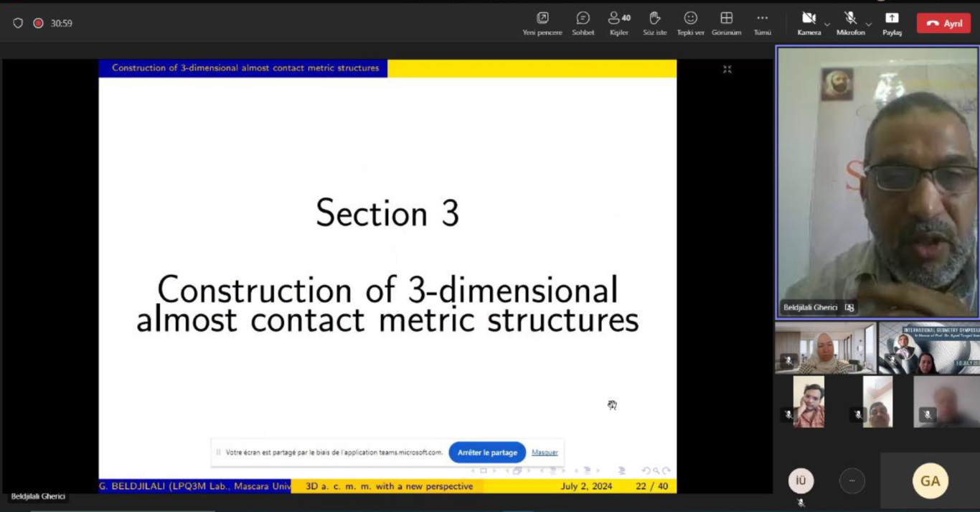980x512 pixels.
Task: Leave the meeting with Ayrıl
Action: point(943,23)
